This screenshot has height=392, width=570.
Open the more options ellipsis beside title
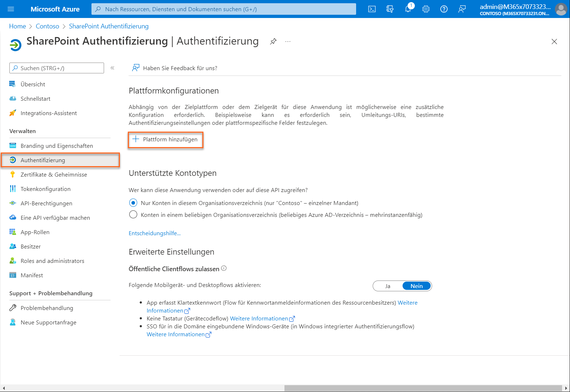[288, 41]
